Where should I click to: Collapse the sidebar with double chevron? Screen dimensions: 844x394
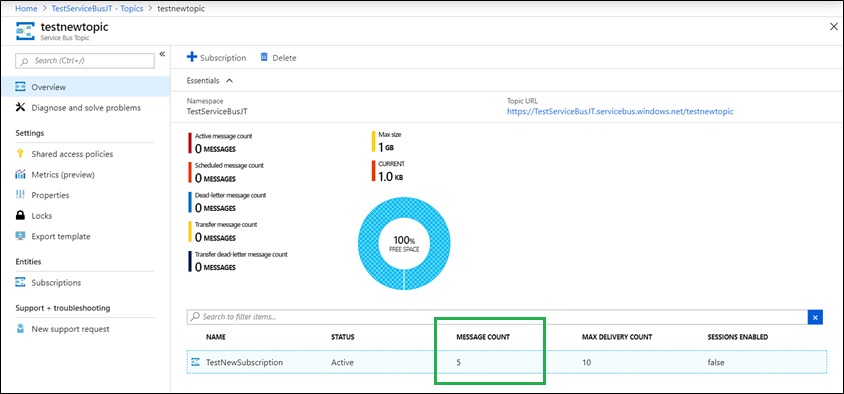(x=162, y=54)
